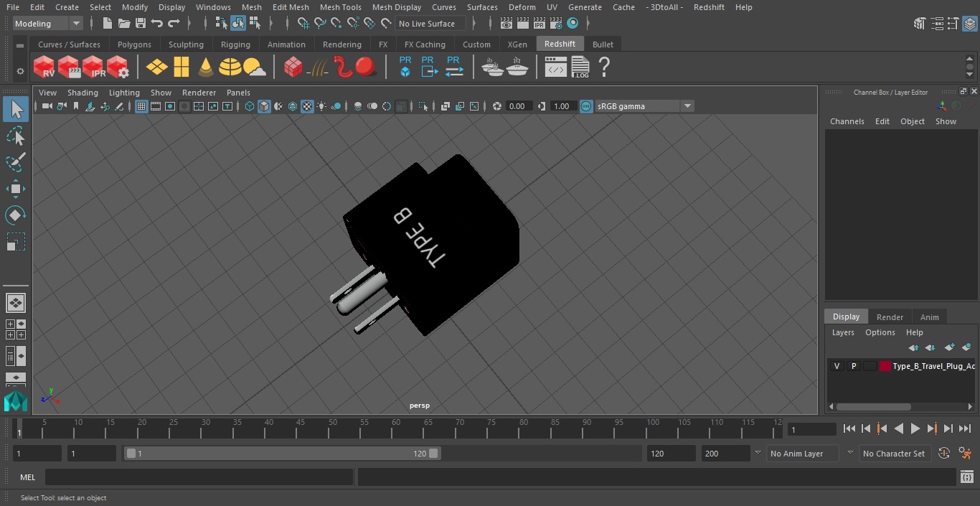
Task: Go to end of playback range
Action: 965,428
